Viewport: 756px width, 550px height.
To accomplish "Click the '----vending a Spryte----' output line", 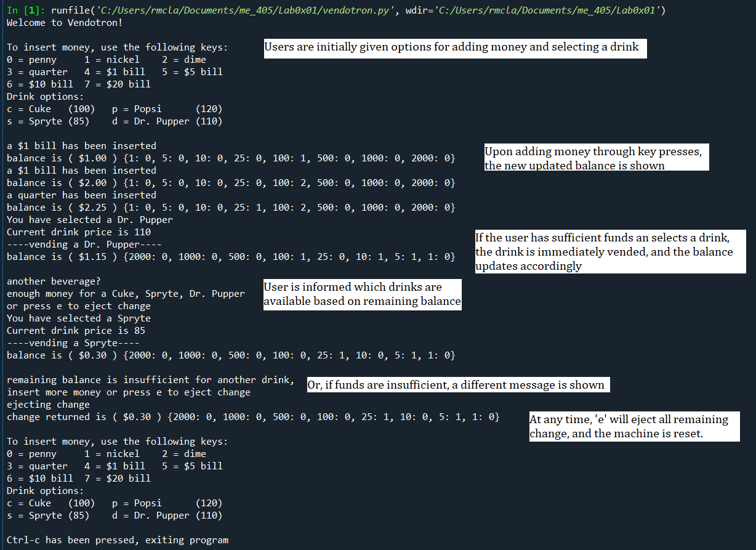I will pyautogui.click(x=73, y=343).
